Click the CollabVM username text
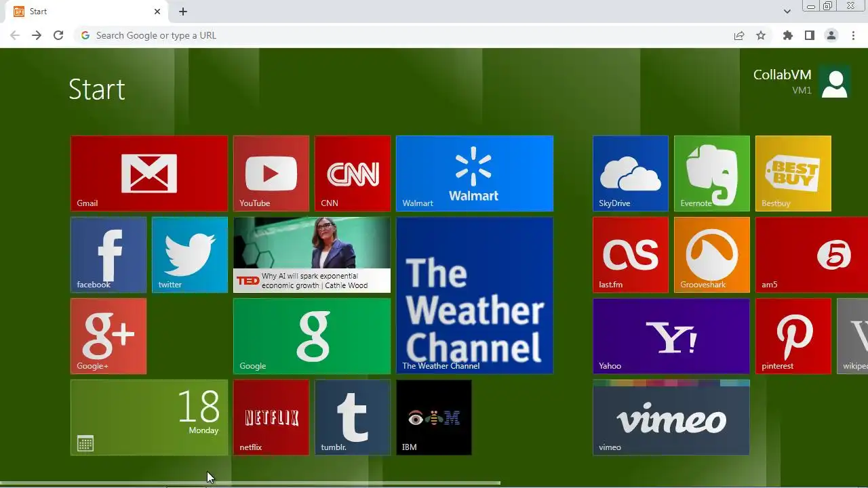This screenshot has height=488, width=868. point(782,75)
